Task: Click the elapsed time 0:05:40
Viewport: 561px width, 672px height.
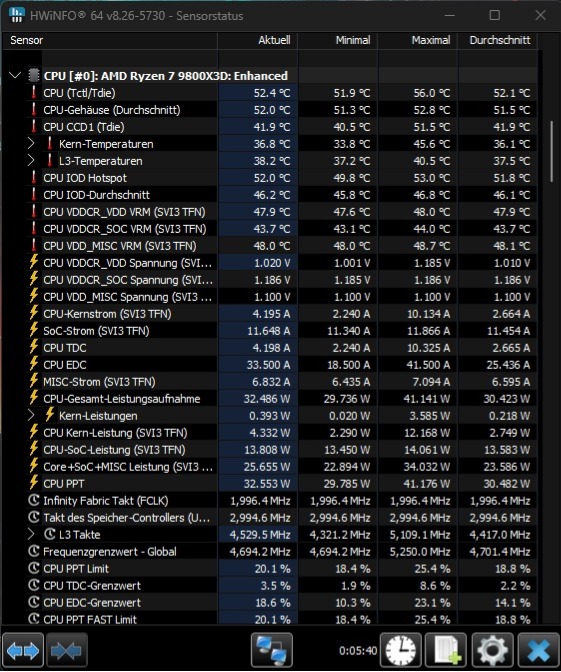Action: pyautogui.click(x=358, y=651)
